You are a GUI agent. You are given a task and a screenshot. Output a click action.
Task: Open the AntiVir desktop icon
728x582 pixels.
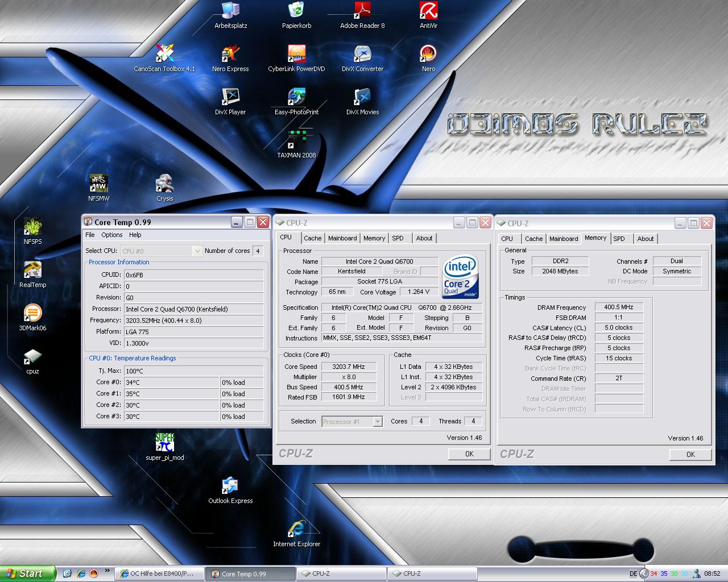click(428, 15)
